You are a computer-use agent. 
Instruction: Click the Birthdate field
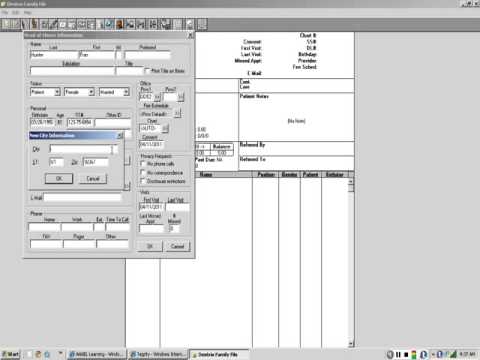(x=42, y=123)
